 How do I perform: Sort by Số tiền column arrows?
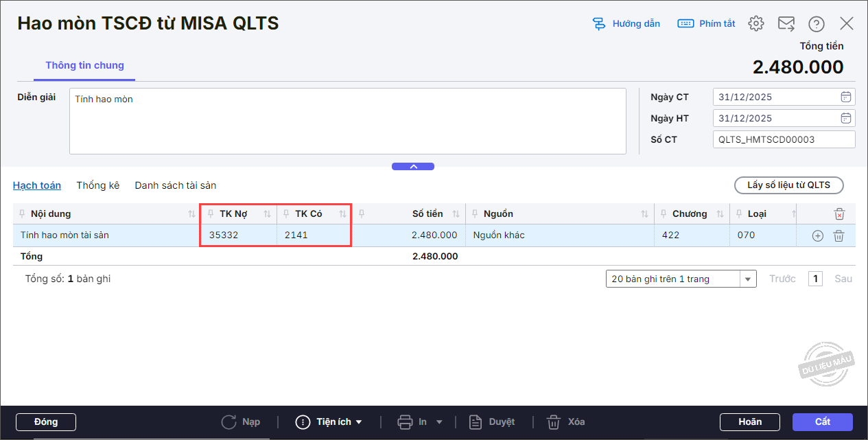[456, 214]
